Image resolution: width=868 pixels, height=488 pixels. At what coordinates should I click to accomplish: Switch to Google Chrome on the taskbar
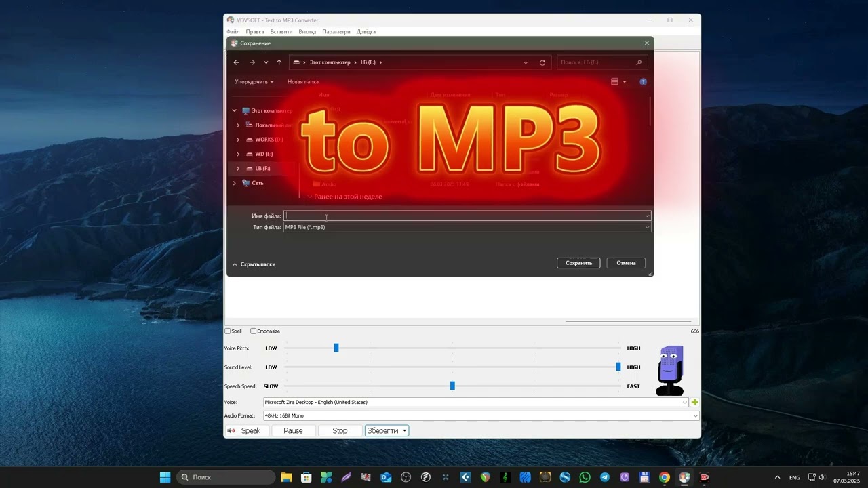point(665,477)
